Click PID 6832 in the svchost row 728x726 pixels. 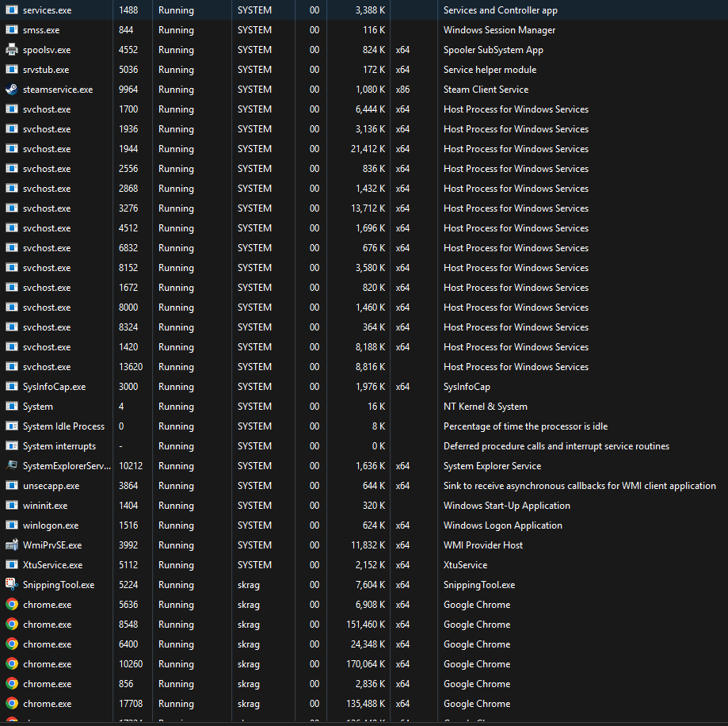[128, 248]
